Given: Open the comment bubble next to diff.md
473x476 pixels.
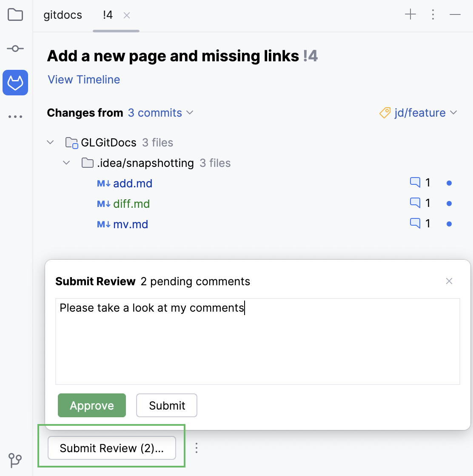Looking at the screenshot, I should (x=415, y=203).
